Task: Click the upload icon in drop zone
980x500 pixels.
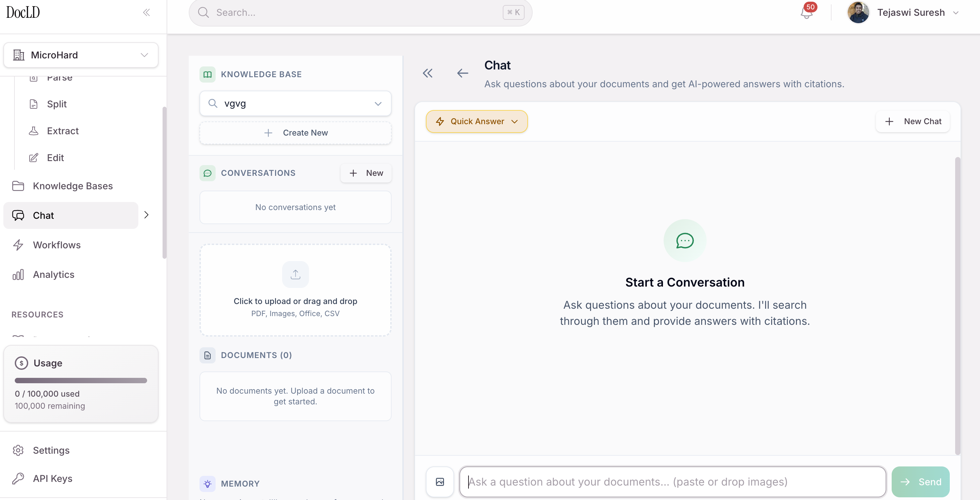Action: [295, 274]
